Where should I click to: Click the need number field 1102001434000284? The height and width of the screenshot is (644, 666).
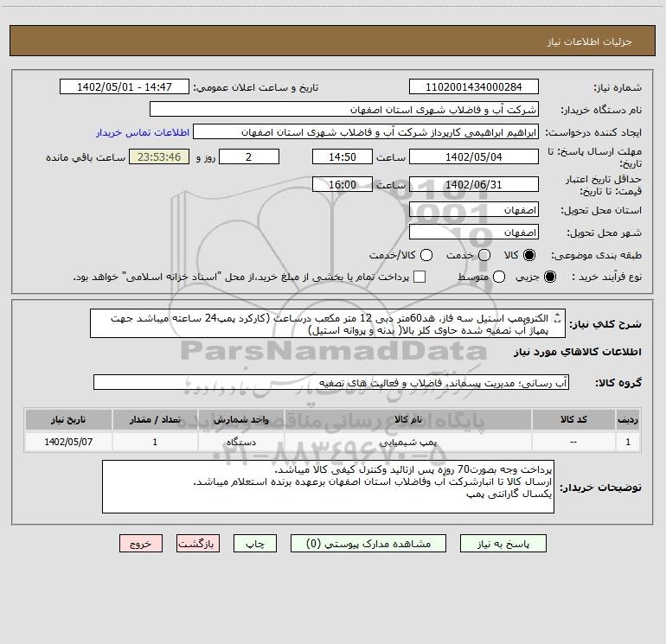point(474,86)
